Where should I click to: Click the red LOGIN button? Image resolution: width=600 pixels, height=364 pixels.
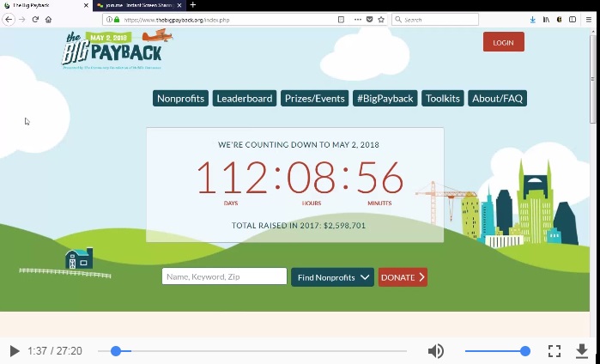coord(504,42)
